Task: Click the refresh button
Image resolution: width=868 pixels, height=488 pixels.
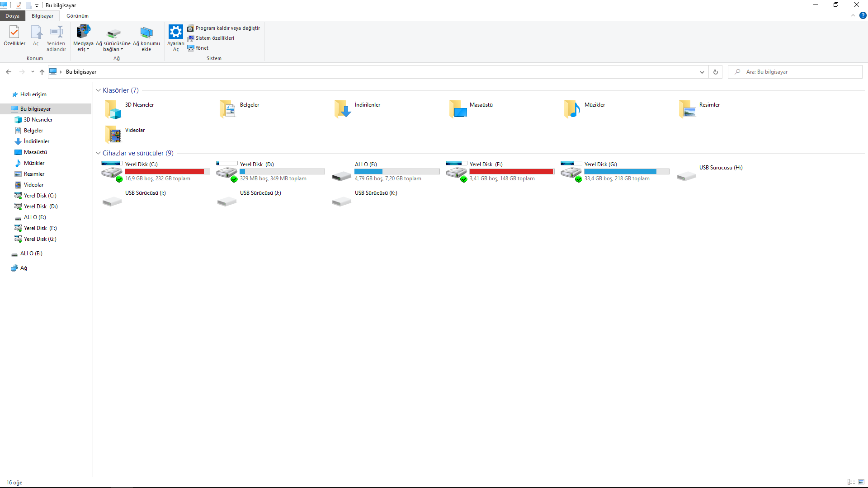Action: point(715,72)
